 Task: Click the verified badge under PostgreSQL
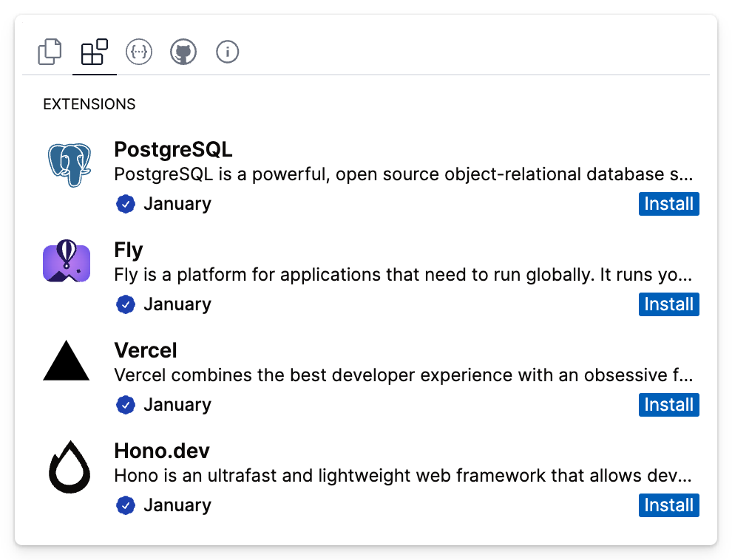126,204
